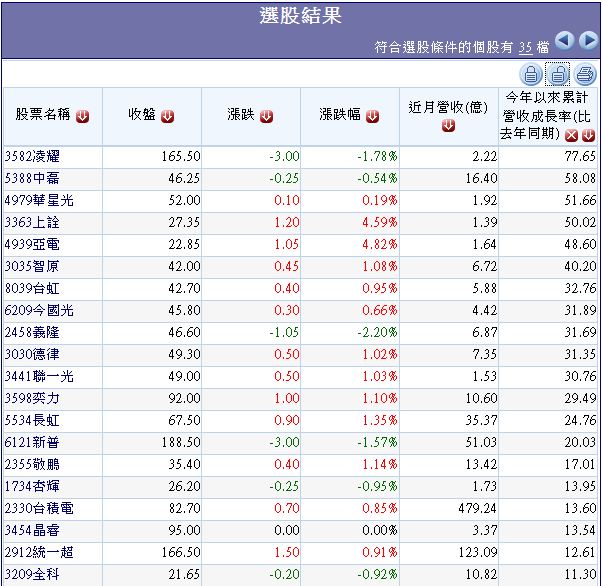This screenshot has width=602, height=586.
Task: Click the dotted-outlined unlock icon
Action: point(557,74)
